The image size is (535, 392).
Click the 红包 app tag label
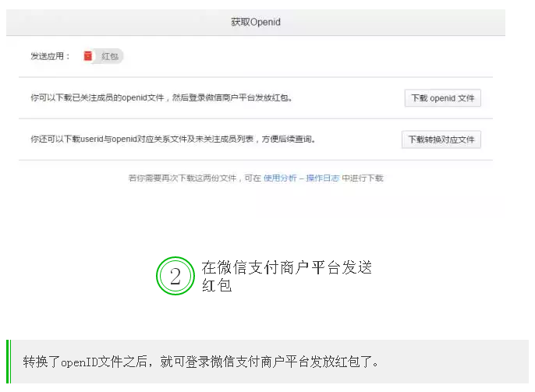(109, 56)
